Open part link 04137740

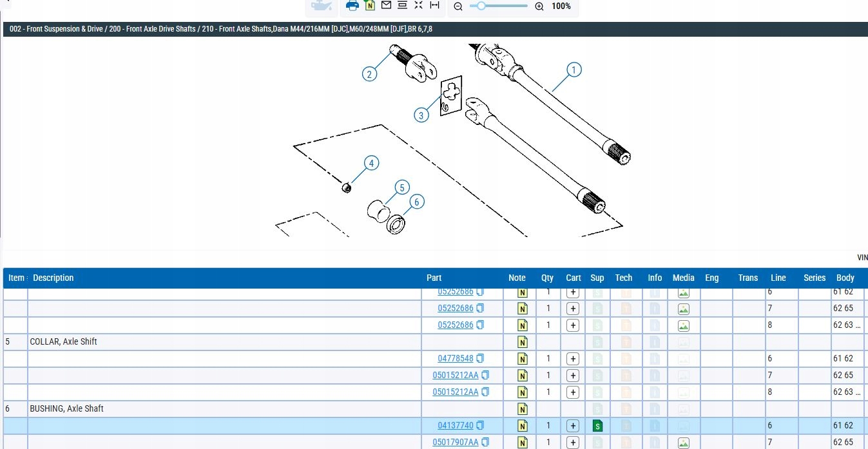(x=456, y=426)
